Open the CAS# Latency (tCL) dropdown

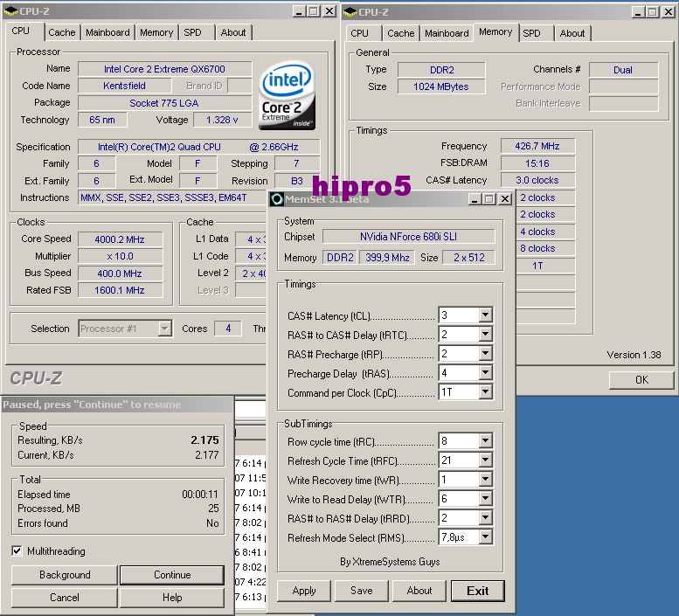click(x=485, y=315)
